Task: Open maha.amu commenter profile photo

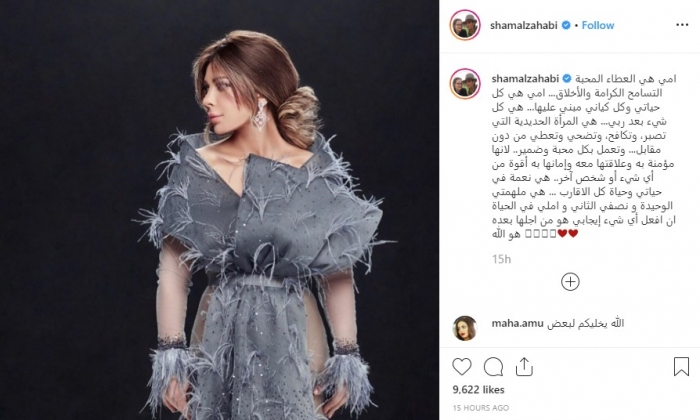Action: [x=465, y=328]
